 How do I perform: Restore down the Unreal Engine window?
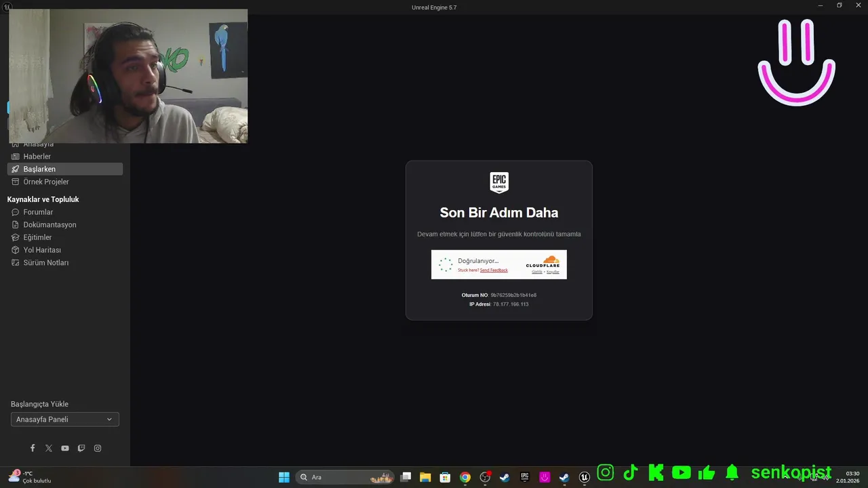click(x=840, y=5)
